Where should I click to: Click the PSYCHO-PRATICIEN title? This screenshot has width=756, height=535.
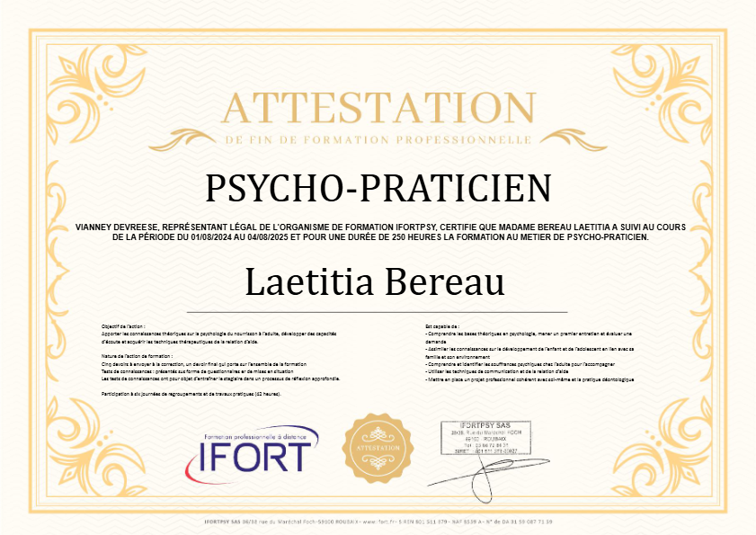tap(378, 188)
